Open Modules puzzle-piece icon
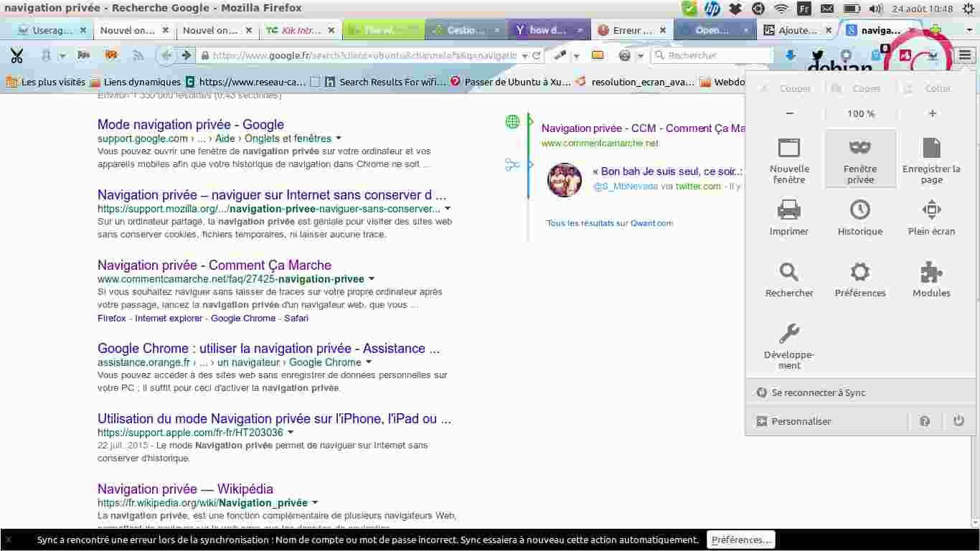This screenshot has height=551, width=980. pyautogui.click(x=931, y=272)
